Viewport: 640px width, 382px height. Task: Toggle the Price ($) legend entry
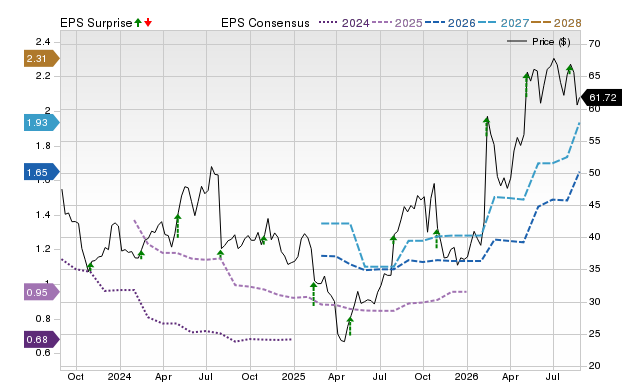[539, 42]
